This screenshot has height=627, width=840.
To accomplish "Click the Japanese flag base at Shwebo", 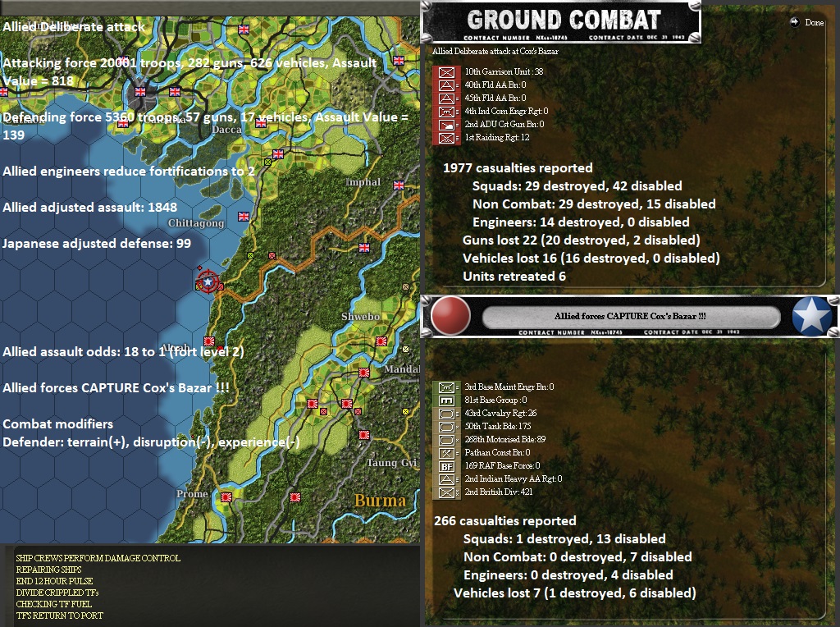I will point(381,341).
